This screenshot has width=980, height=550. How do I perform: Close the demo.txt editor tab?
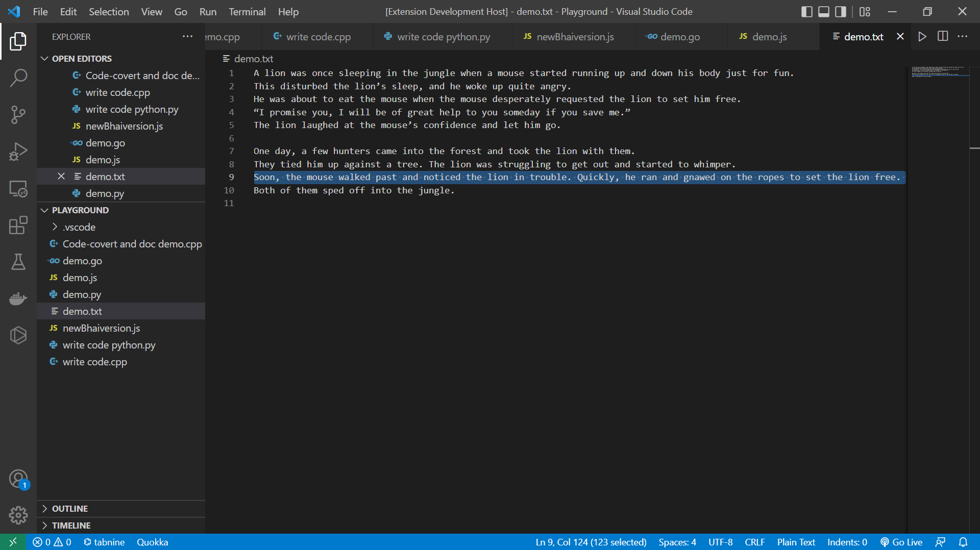900,36
